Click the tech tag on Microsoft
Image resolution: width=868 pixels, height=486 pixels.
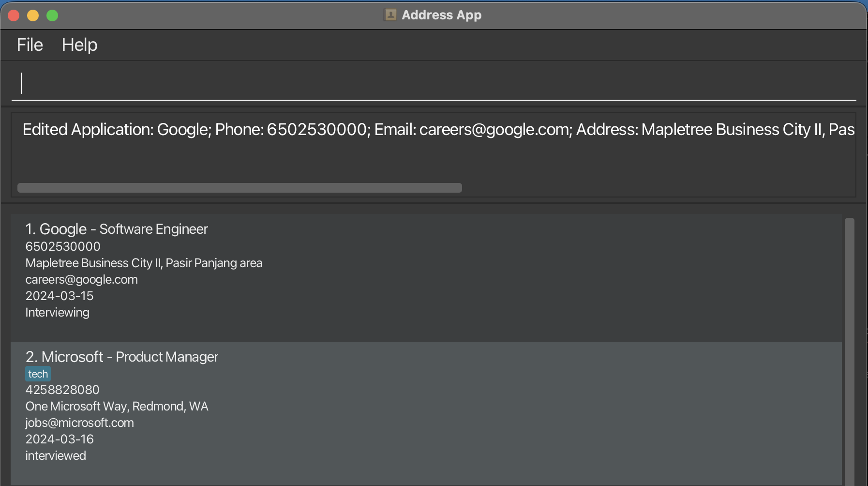pyautogui.click(x=38, y=374)
